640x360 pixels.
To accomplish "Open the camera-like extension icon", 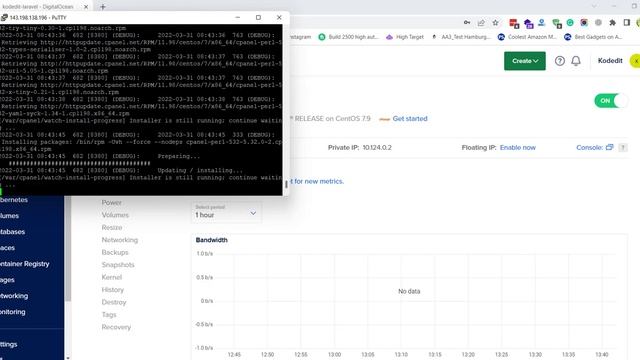I will coord(584,23).
